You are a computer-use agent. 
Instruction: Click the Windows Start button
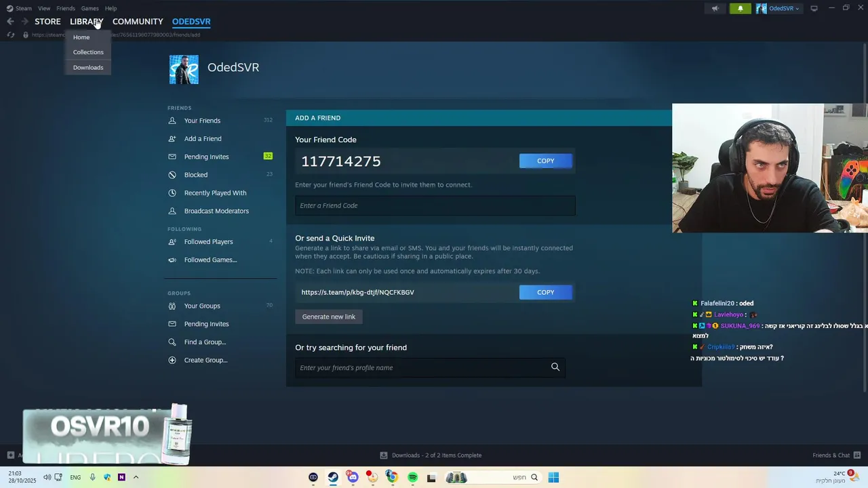click(x=553, y=477)
